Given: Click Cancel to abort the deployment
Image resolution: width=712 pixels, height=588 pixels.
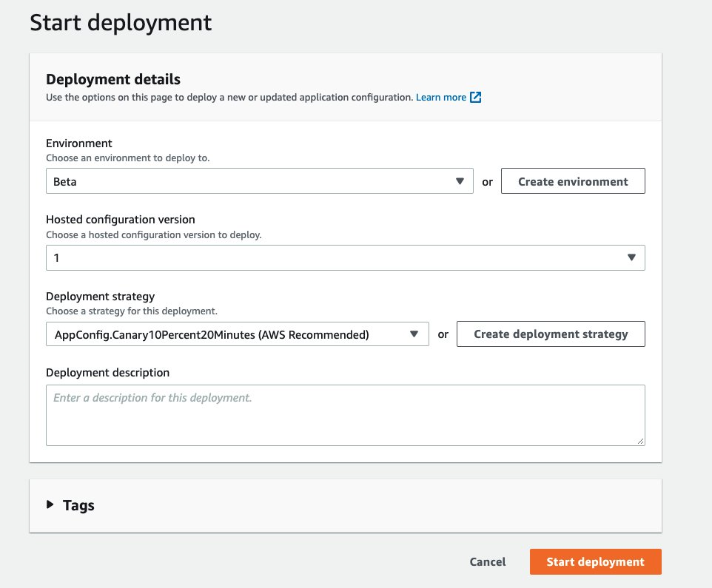Looking at the screenshot, I should coord(487,561).
